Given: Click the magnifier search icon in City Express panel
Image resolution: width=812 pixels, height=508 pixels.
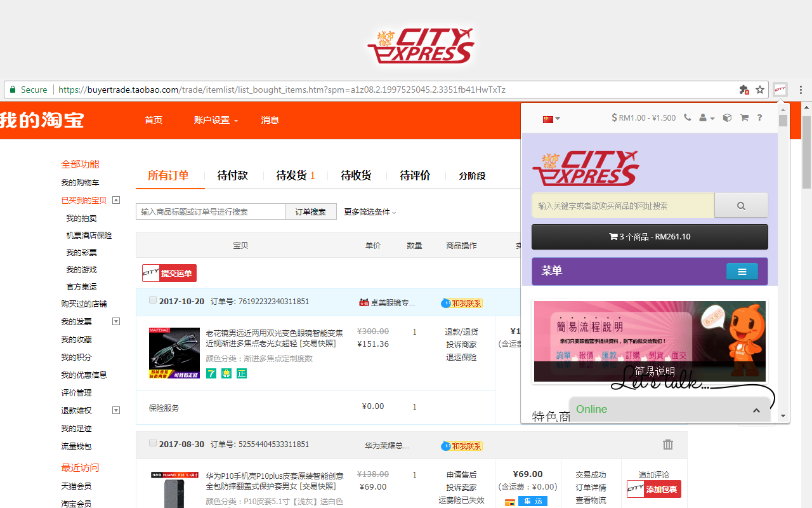Looking at the screenshot, I should (741, 206).
